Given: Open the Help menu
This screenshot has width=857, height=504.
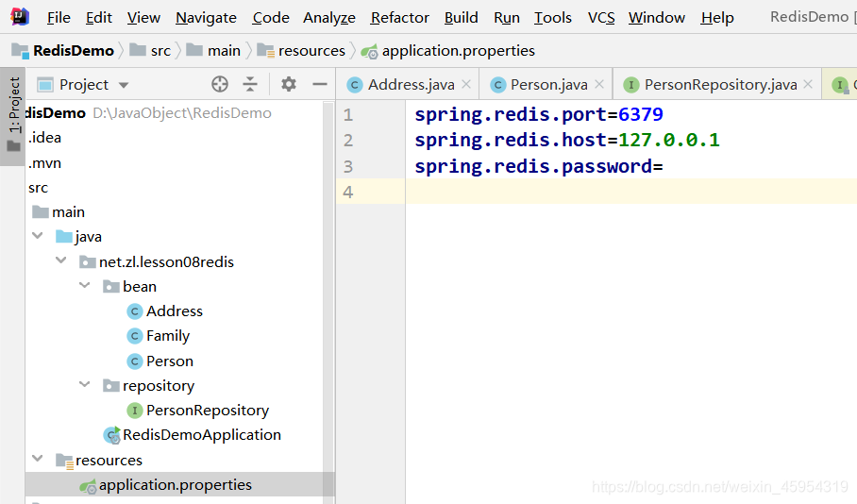Looking at the screenshot, I should coord(717,18).
